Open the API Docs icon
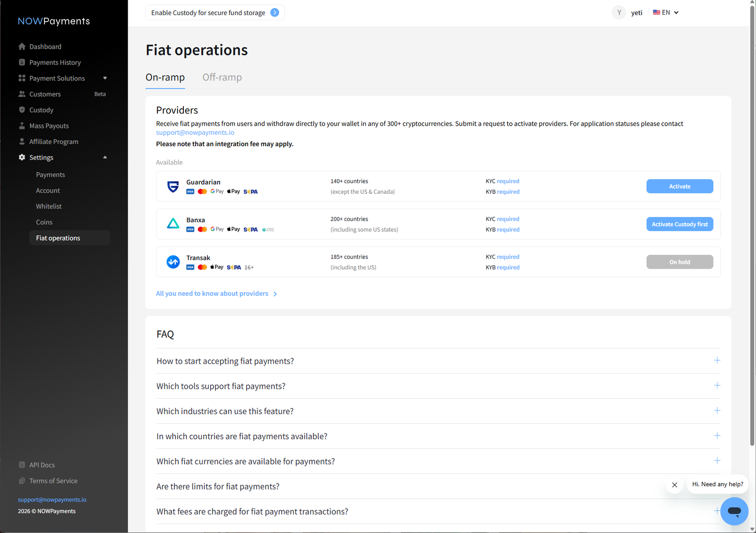The width and height of the screenshot is (756, 533). click(22, 464)
